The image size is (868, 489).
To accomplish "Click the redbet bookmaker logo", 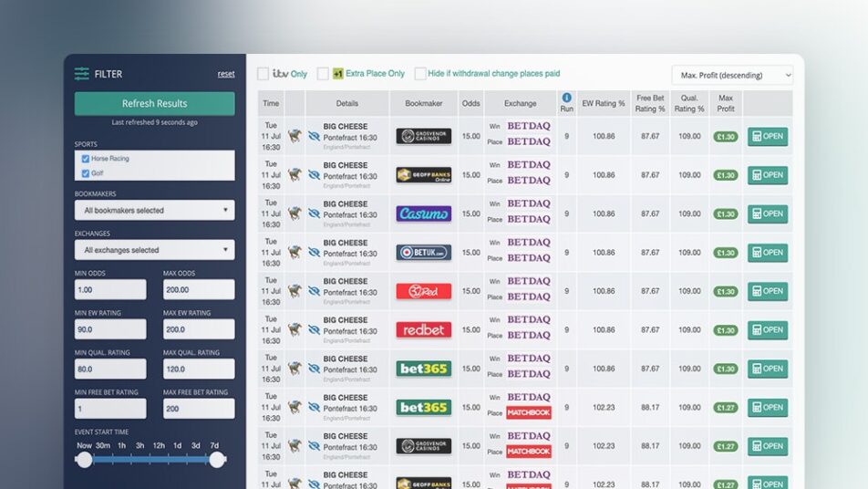I will (x=423, y=330).
